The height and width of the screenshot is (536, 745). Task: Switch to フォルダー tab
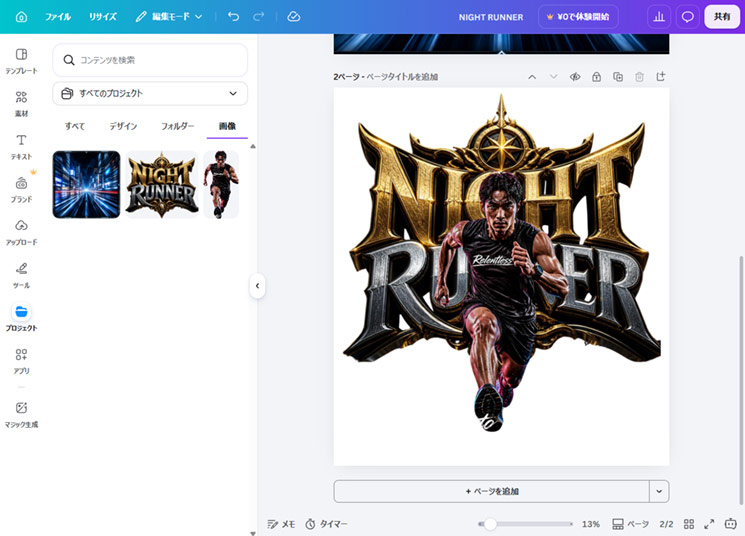click(177, 126)
